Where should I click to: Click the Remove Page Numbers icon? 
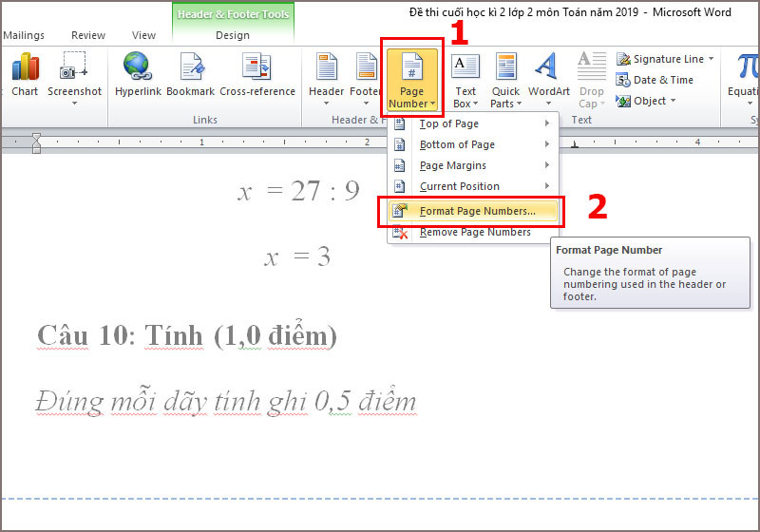(400, 233)
